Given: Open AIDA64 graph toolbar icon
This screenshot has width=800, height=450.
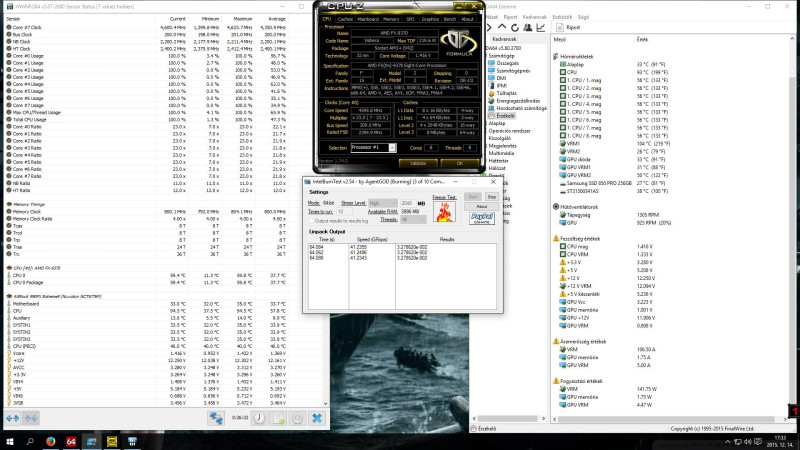Looking at the screenshot, I should [x=541, y=27].
